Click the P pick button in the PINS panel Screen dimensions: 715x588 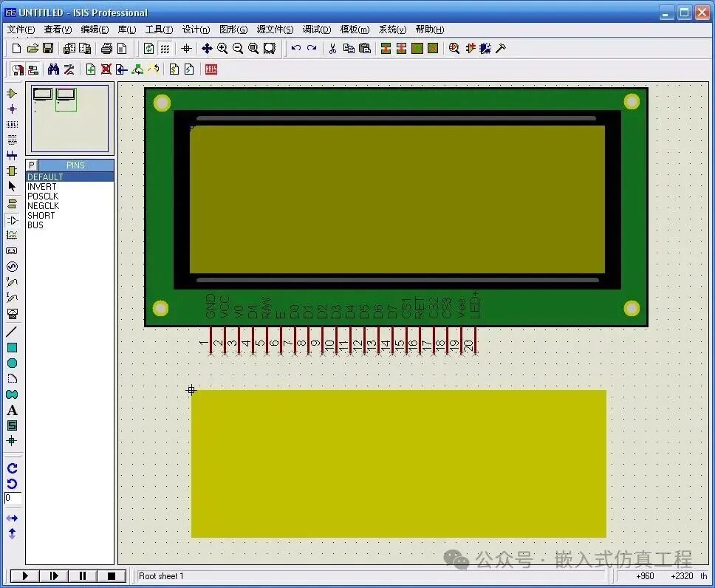point(32,165)
